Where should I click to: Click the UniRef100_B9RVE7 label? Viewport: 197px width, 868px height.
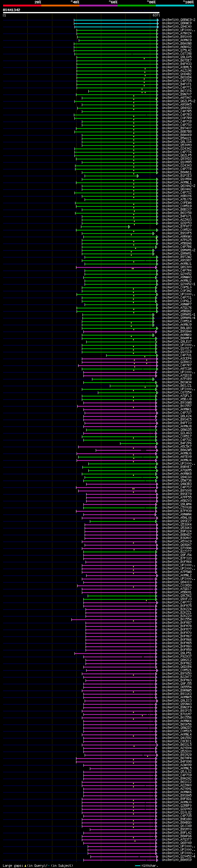(176, 467)
